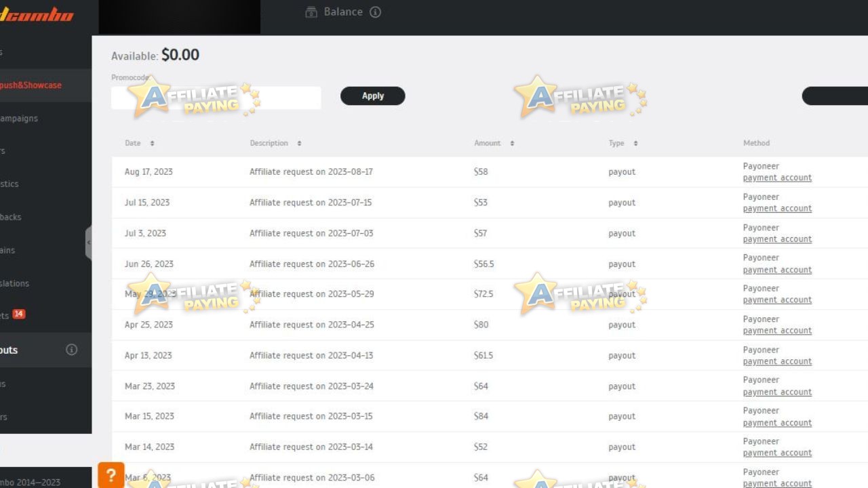
Task: Sort the table by Type column arrows
Action: point(635,144)
